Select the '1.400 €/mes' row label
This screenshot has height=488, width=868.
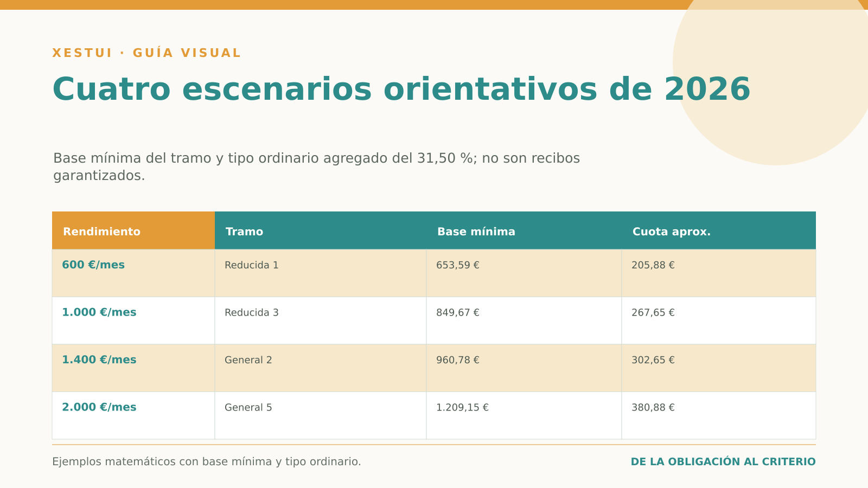[x=99, y=360]
